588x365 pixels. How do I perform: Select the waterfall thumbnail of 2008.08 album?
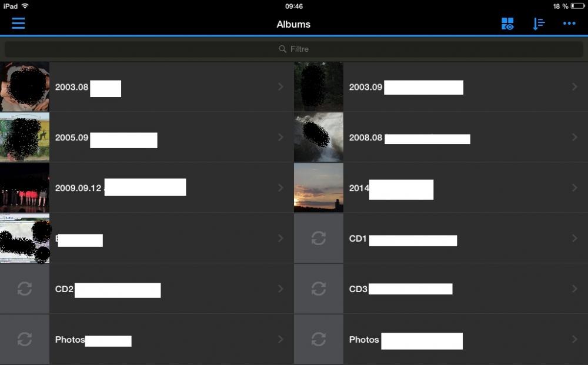(x=318, y=137)
